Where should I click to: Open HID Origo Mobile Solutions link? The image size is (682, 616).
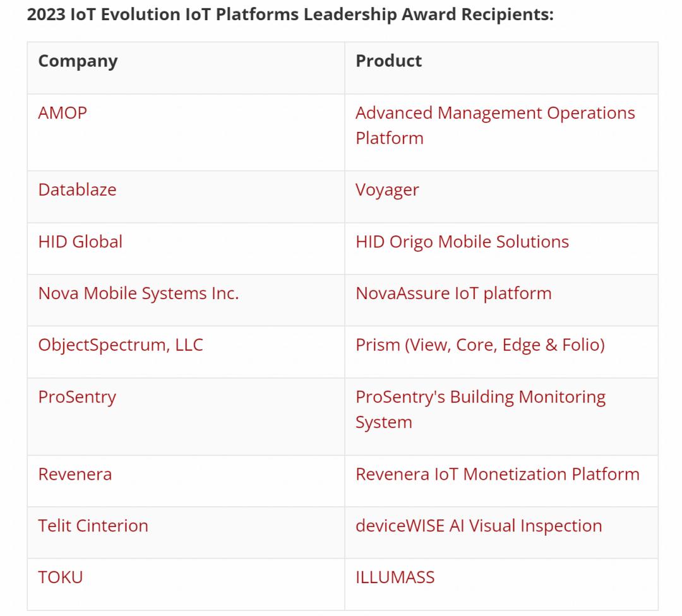pyautogui.click(x=462, y=242)
